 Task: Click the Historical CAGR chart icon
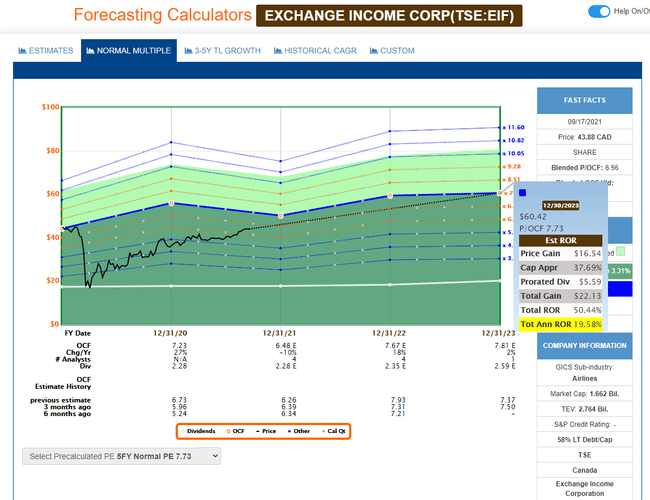tap(279, 50)
